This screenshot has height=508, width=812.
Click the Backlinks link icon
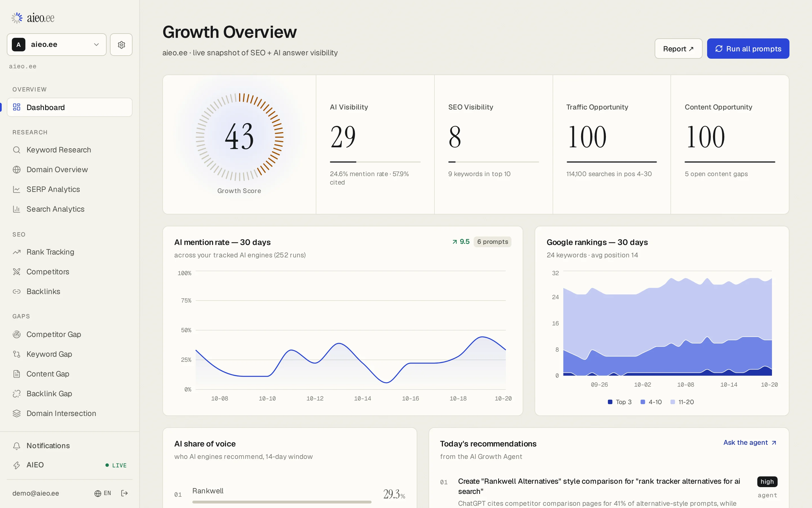point(16,292)
